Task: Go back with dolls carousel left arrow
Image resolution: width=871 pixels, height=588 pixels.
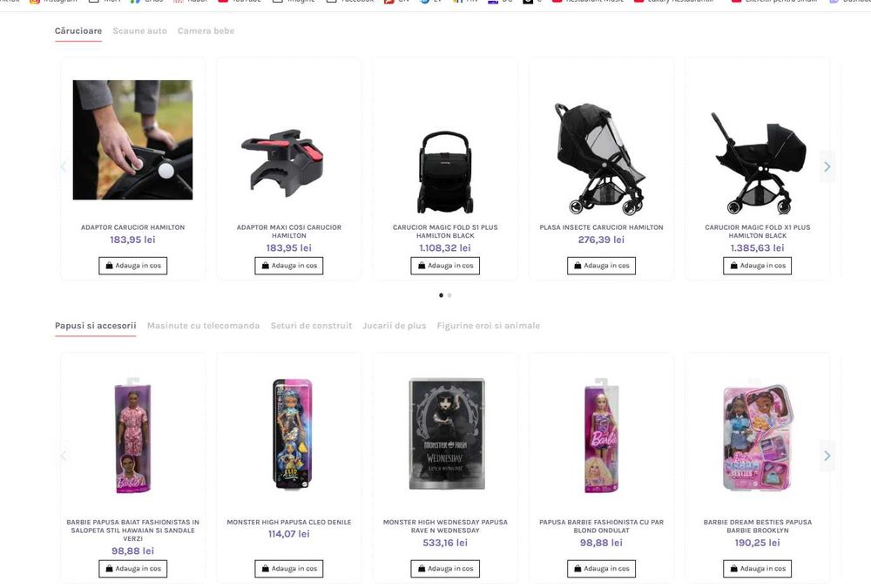Action: [64, 456]
